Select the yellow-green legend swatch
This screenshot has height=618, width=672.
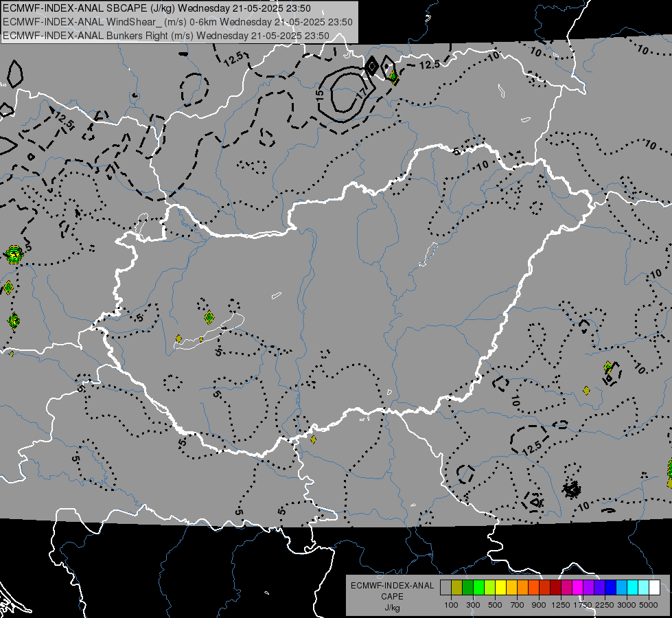(x=489, y=588)
